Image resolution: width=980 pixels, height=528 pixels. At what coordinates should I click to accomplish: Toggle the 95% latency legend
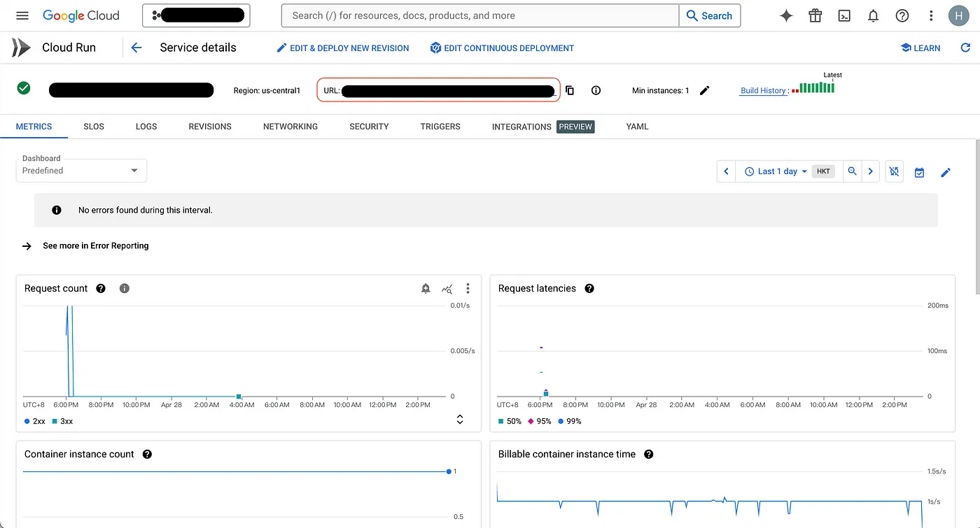coord(539,421)
